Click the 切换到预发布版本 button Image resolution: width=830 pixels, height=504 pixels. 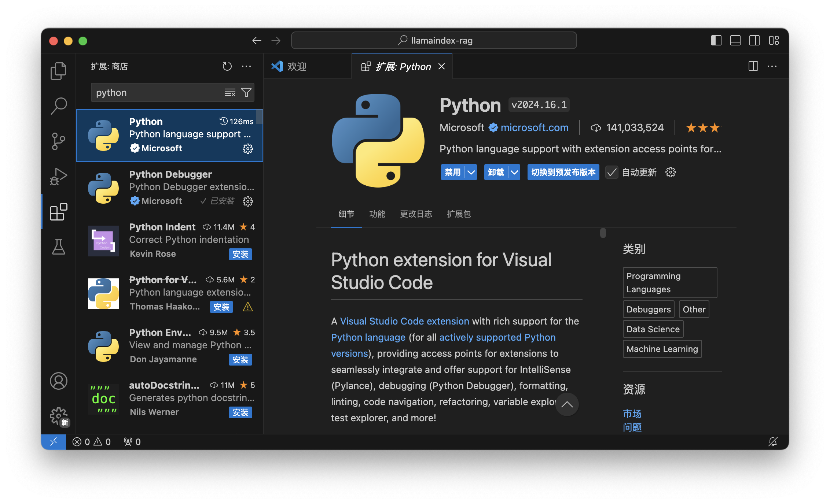pyautogui.click(x=563, y=172)
